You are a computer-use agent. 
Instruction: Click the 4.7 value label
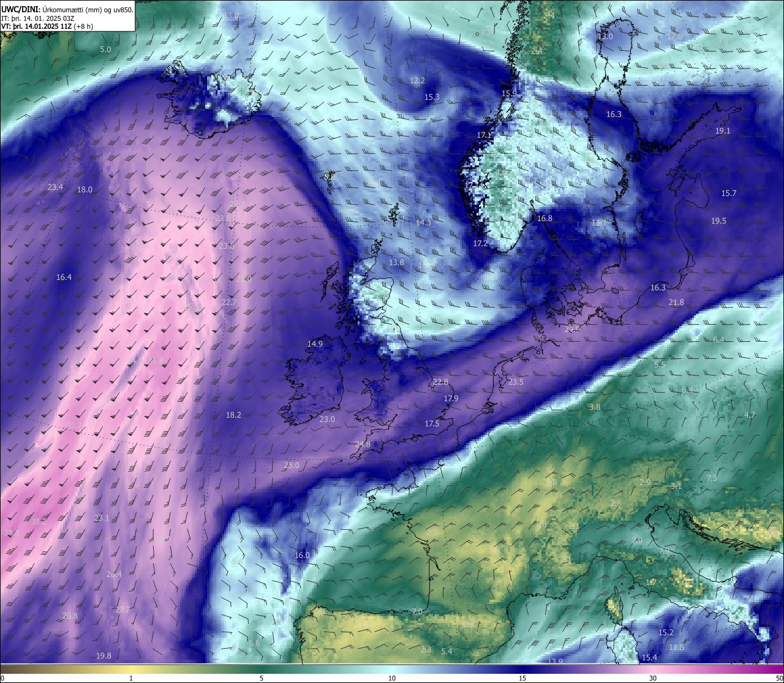[750, 415]
